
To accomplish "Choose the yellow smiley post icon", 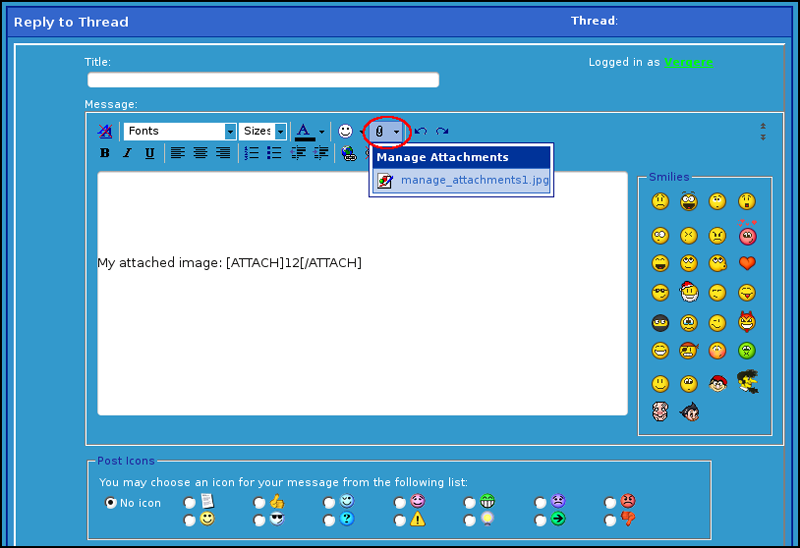I will 190,520.
